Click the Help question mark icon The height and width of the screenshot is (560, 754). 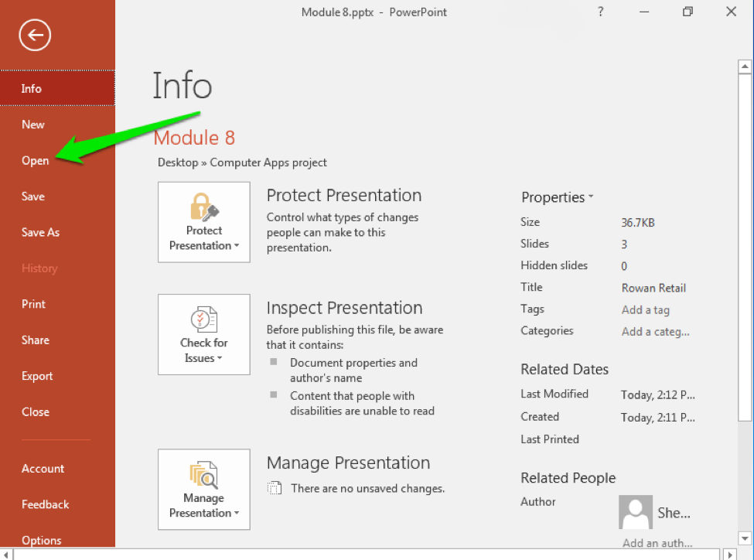(x=600, y=12)
